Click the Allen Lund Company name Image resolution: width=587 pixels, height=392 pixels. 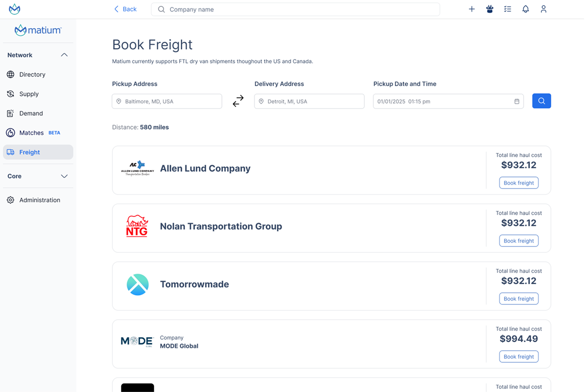[x=205, y=168]
